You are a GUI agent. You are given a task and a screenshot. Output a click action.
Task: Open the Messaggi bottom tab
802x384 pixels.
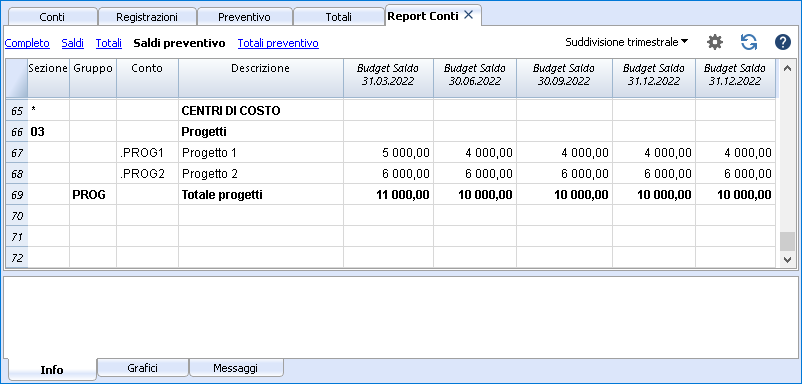click(236, 368)
